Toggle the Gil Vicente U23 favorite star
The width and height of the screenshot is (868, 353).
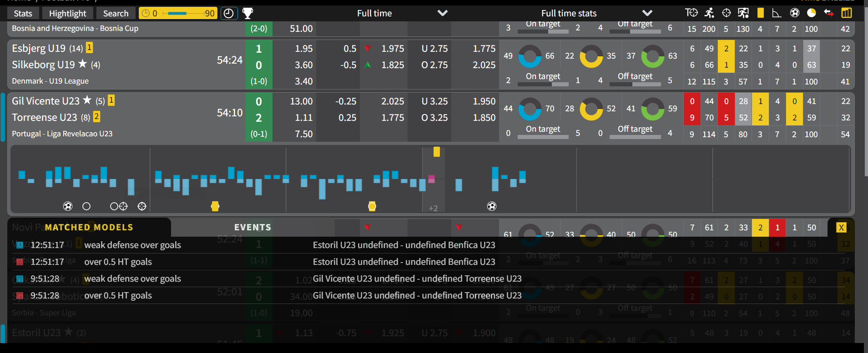coord(87,100)
